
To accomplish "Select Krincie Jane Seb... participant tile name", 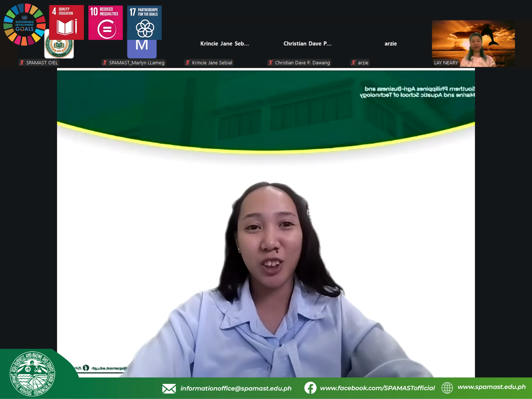I will 224,43.
